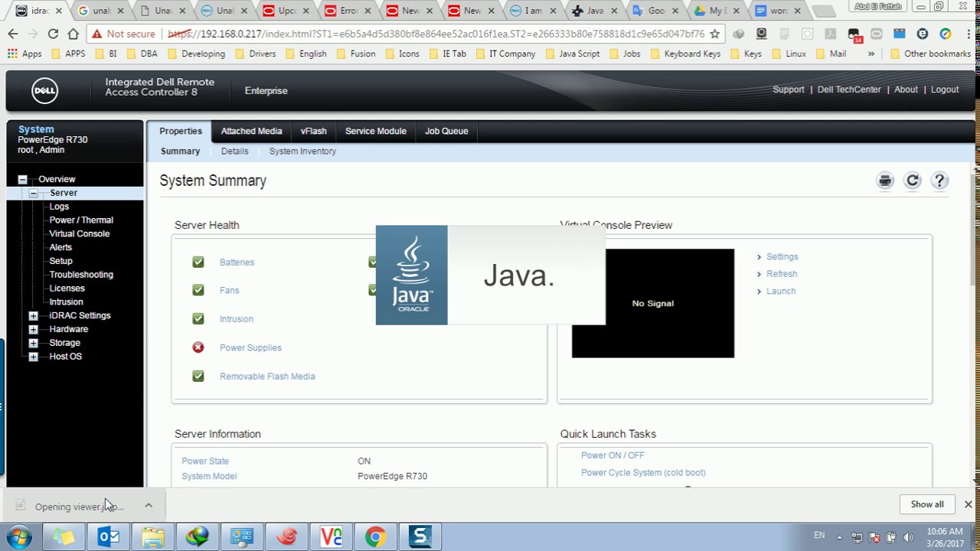The width and height of the screenshot is (980, 551).
Task: Open VNC viewer from the taskbar
Action: pos(331,537)
